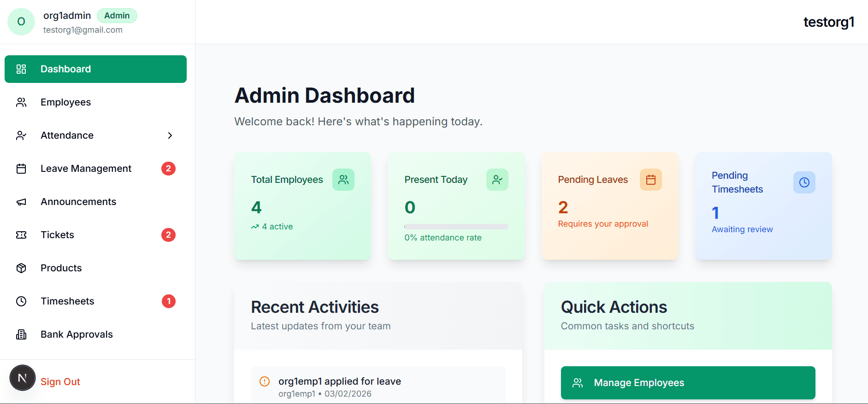Click the alert icon beside org1emp1 leave activity
The width and height of the screenshot is (868, 404).
pyautogui.click(x=265, y=381)
